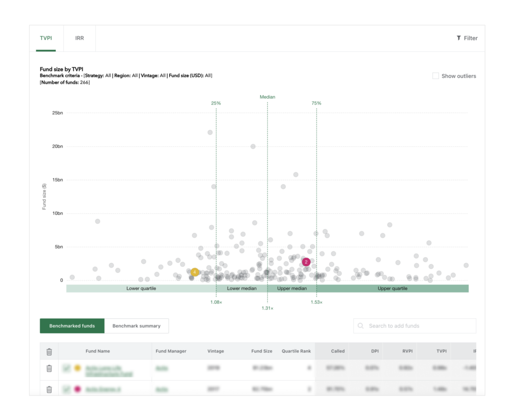Switch to the IRR tab
The width and height of the screenshot is (514, 420).
point(79,38)
